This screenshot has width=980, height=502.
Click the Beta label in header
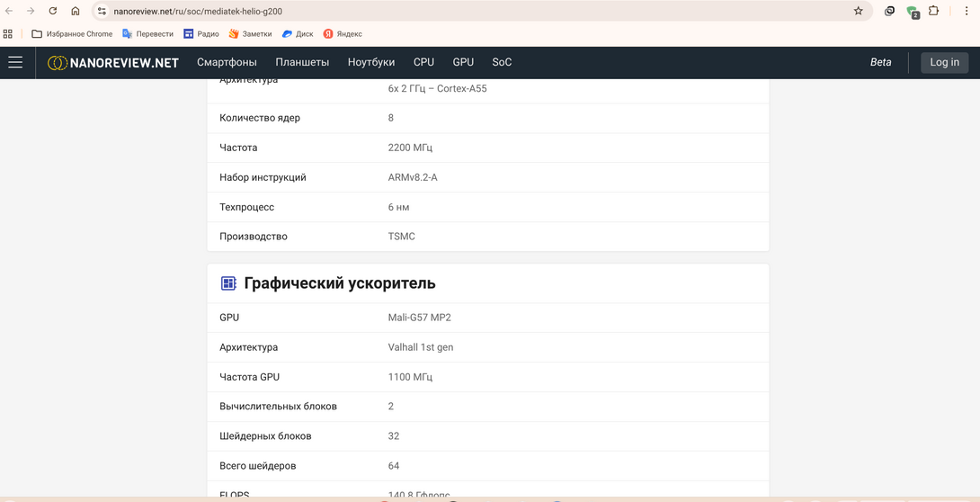coord(880,62)
